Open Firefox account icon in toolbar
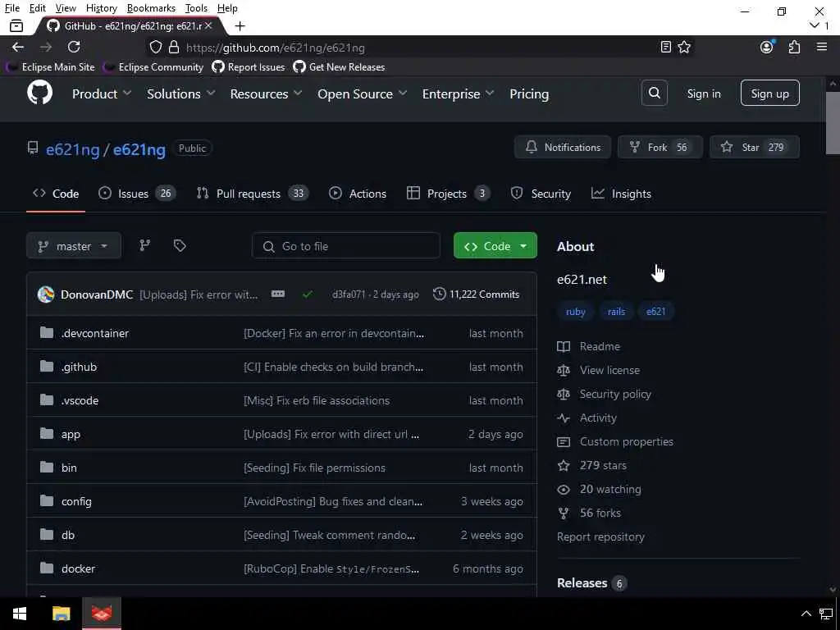The width and height of the screenshot is (840, 630). (x=767, y=47)
